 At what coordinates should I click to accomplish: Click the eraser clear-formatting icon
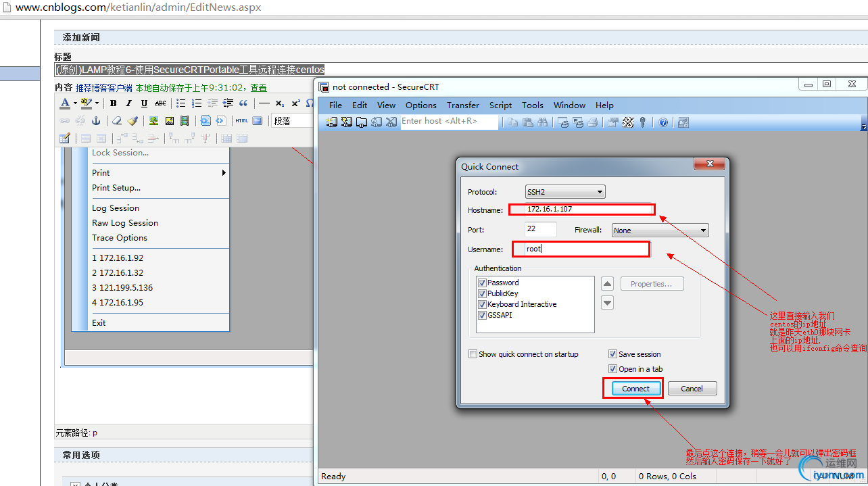tap(116, 121)
